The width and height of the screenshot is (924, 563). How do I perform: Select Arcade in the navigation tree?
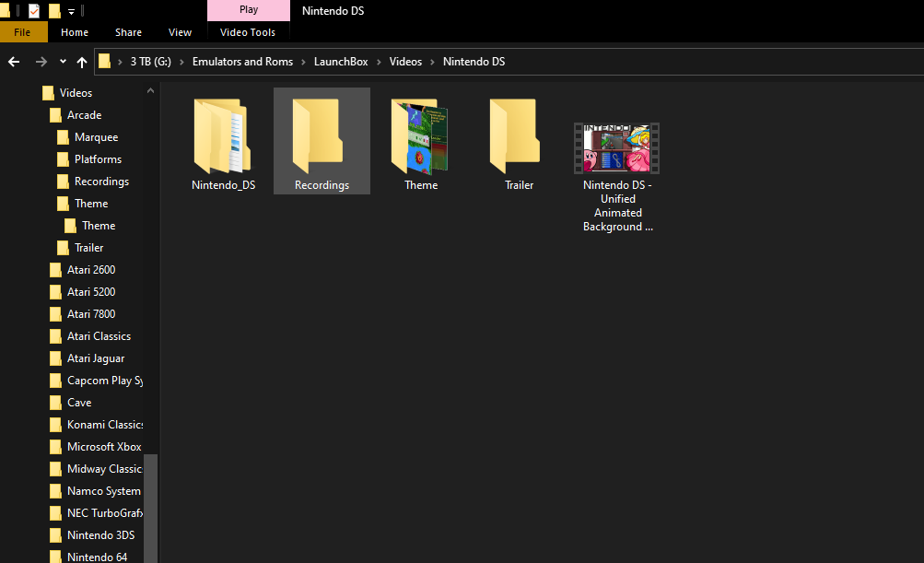tap(84, 115)
